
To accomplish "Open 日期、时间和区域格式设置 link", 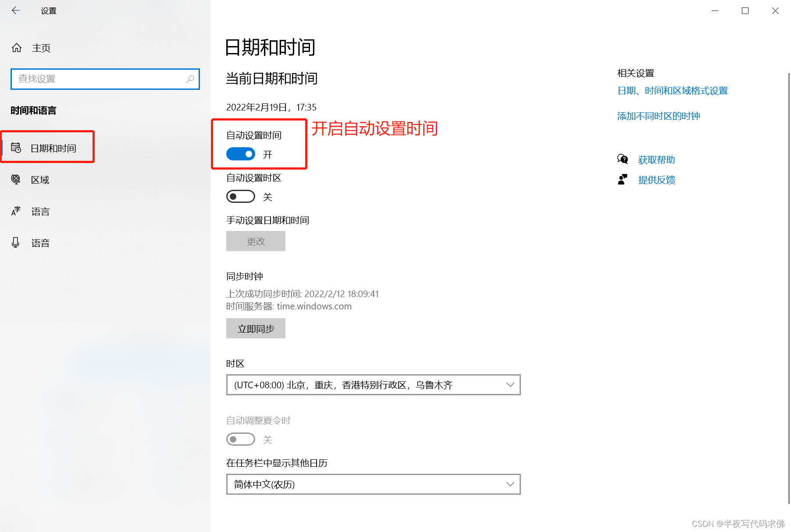I will (673, 91).
